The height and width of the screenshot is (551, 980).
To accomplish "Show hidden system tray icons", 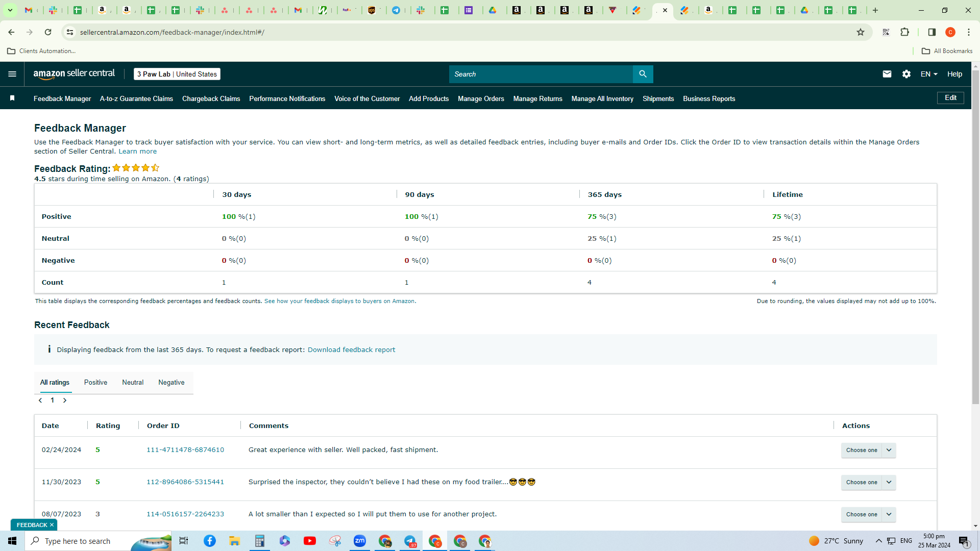I will click(879, 541).
